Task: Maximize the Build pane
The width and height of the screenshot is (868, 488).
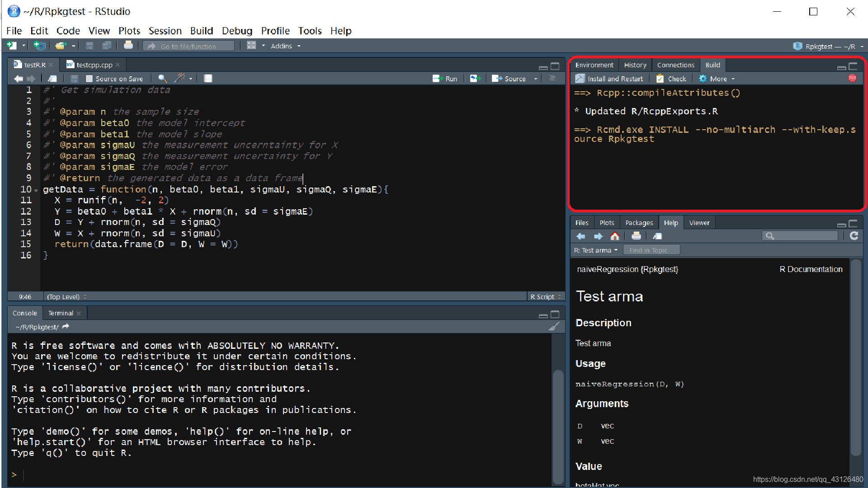Action: [x=853, y=66]
